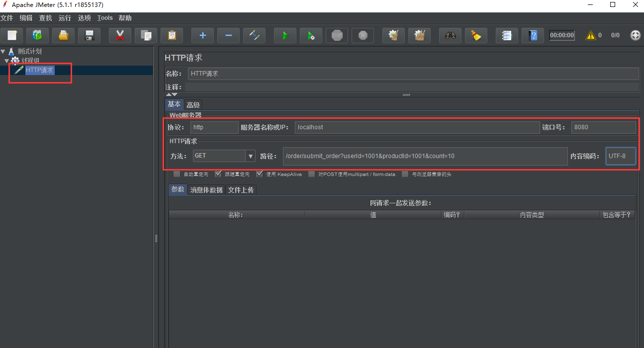The height and width of the screenshot is (348, 644).
Task: Start the test with the green play icon
Action: [x=285, y=35]
